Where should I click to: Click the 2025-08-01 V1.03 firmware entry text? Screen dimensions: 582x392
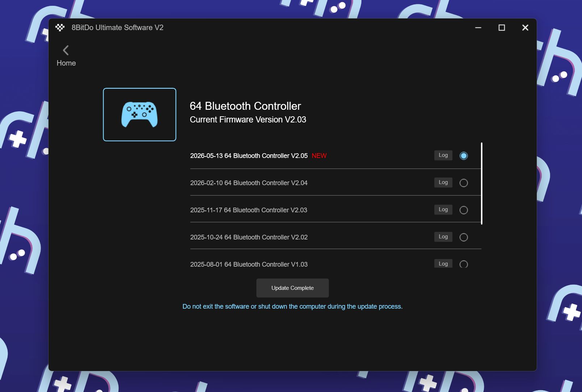249,264
